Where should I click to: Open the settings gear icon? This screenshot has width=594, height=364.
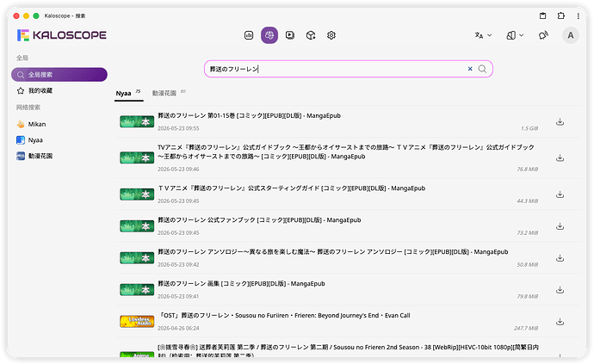coord(331,35)
